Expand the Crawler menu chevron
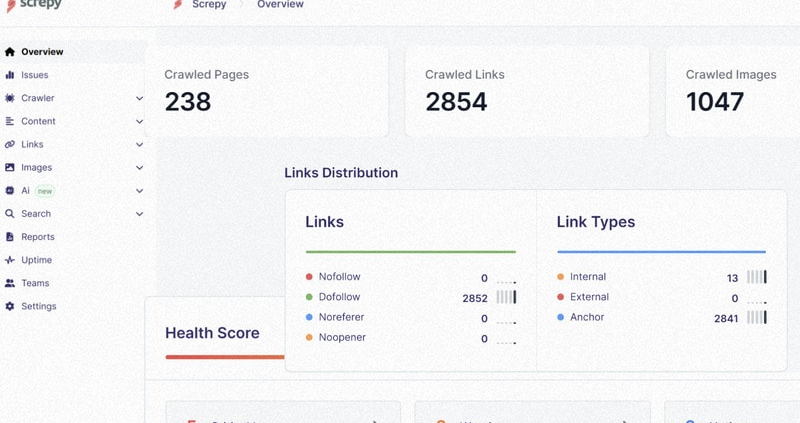 [x=139, y=98]
